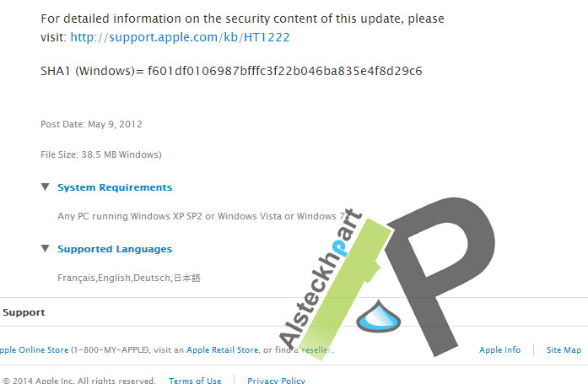Image resolution: width=588 pixels, height=384 pixels.
Task: Open the Privacy Policy page
Action: [x=277, y=380]
